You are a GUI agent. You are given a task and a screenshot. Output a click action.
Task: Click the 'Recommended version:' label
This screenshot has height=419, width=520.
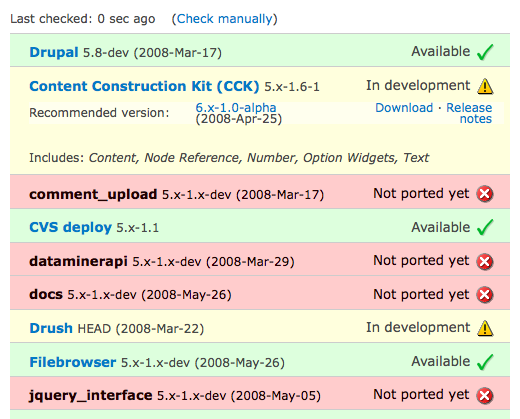point(99,113)
